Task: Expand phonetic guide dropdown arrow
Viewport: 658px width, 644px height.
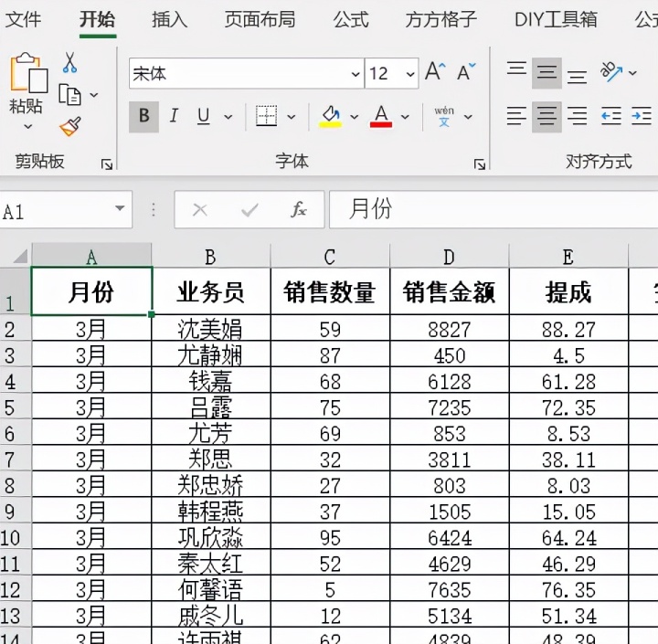Action: tap(468, 117)
